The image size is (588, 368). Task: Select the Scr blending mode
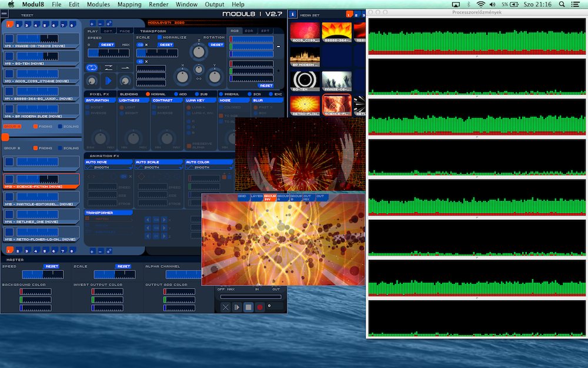coord(250,94)
